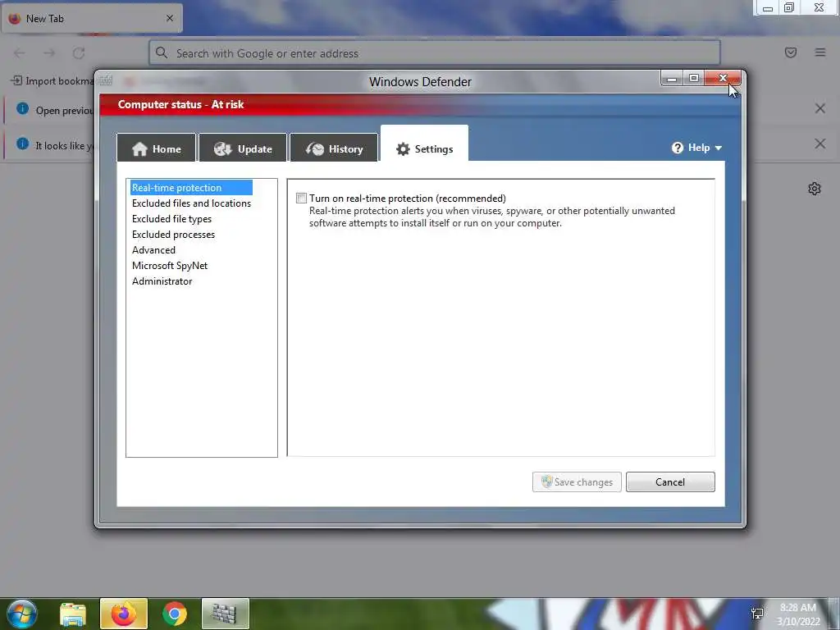Go to the History tab
The height and width of the screenshot is (630, 840).
tap(334, 148)
